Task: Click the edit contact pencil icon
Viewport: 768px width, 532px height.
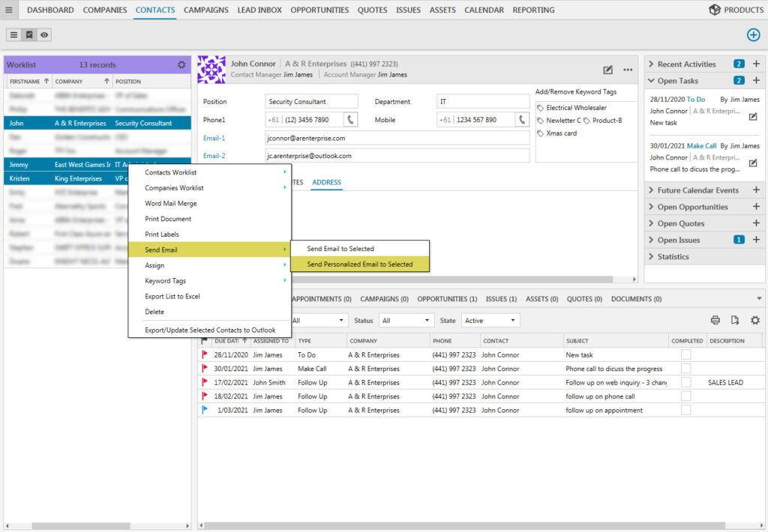Action: pyautogui.click(x=608, y=70)
